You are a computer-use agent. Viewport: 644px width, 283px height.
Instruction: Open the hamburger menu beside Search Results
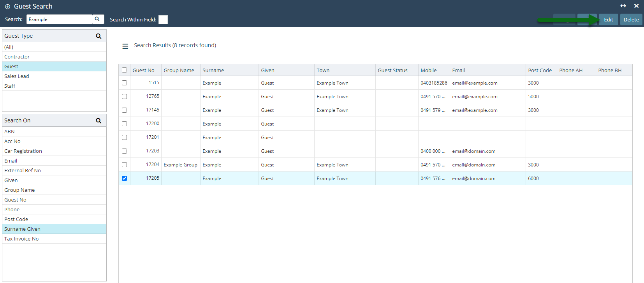coord(125,46)
